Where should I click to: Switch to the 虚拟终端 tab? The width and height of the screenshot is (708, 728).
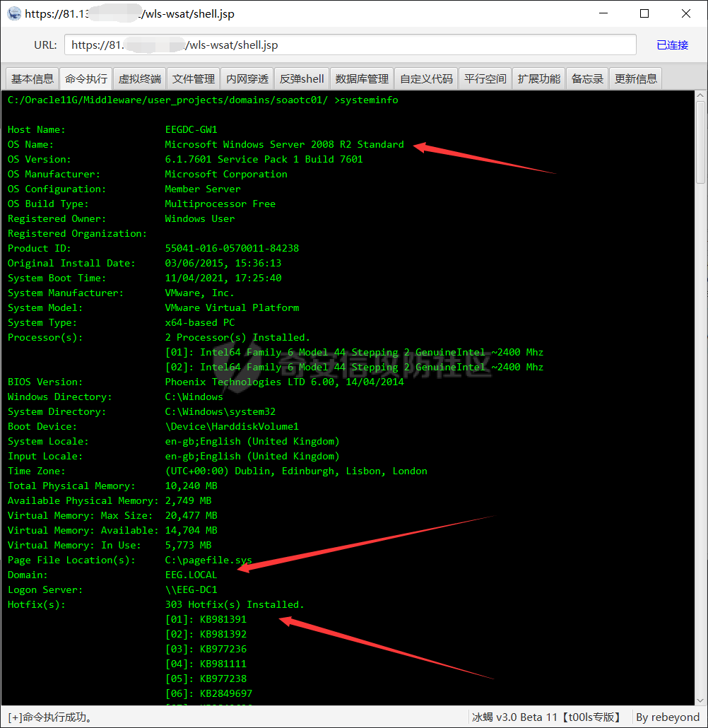pos(140,78)
